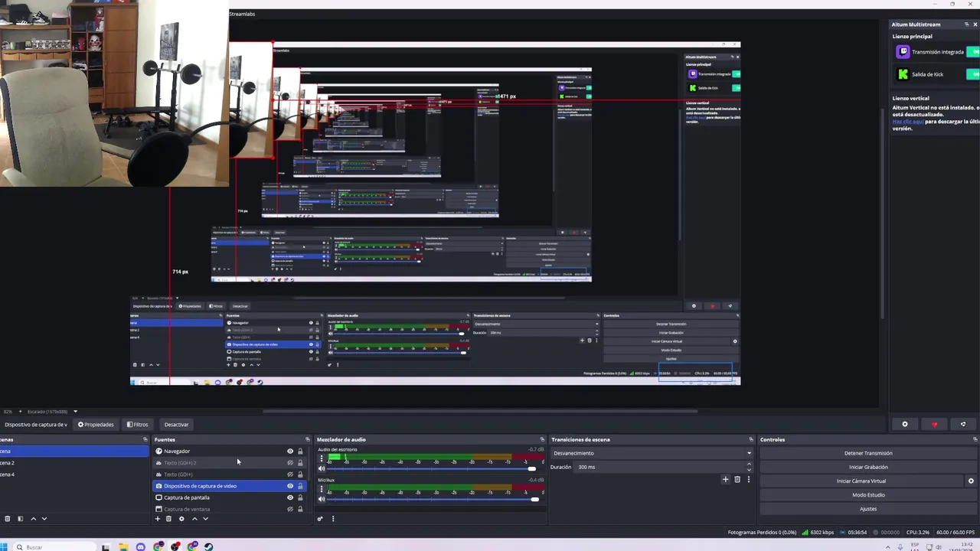980x551 pixels.
Task: Select Captura de pantalla source row
Action: [230, 497]
